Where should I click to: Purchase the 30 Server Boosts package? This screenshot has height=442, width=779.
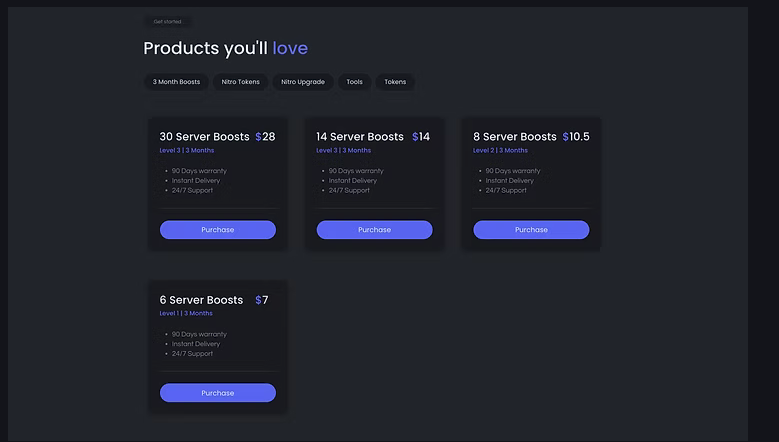(x=217, y=230)
